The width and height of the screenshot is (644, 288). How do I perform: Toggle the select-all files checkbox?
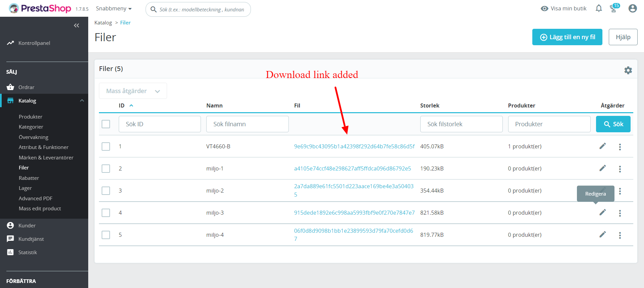[x=106, y=124]
